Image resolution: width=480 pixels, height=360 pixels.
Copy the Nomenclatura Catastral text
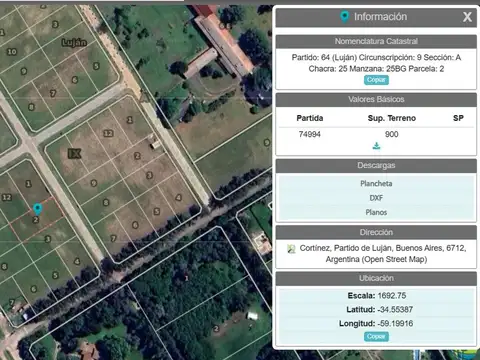pos(376,80)
